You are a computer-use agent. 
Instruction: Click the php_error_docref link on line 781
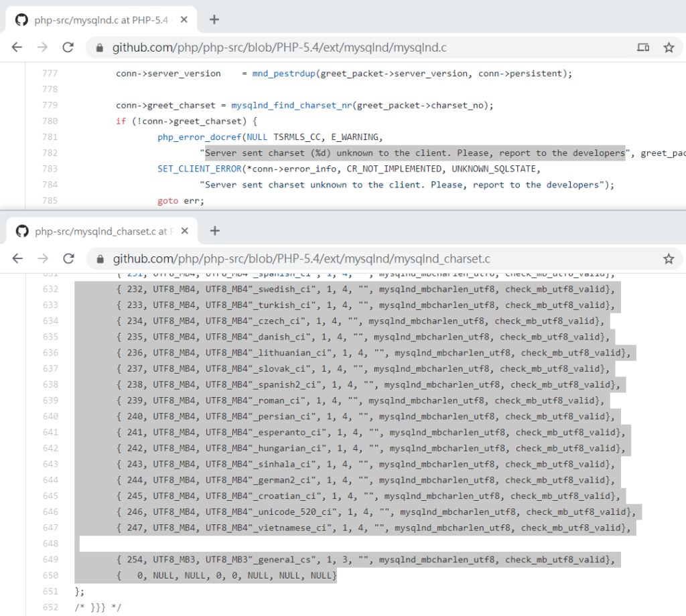pyautogui.click(x=196, y=137)
